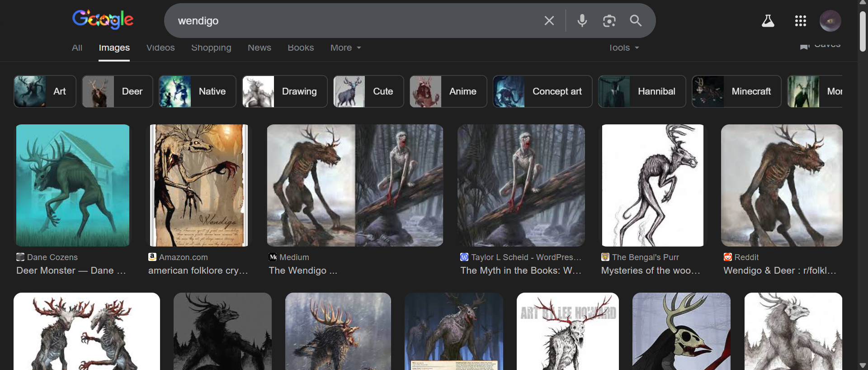The height and width of the screenshot is (370, 868).
Task: Click the scrollbar down arrow
Action: 863,365
